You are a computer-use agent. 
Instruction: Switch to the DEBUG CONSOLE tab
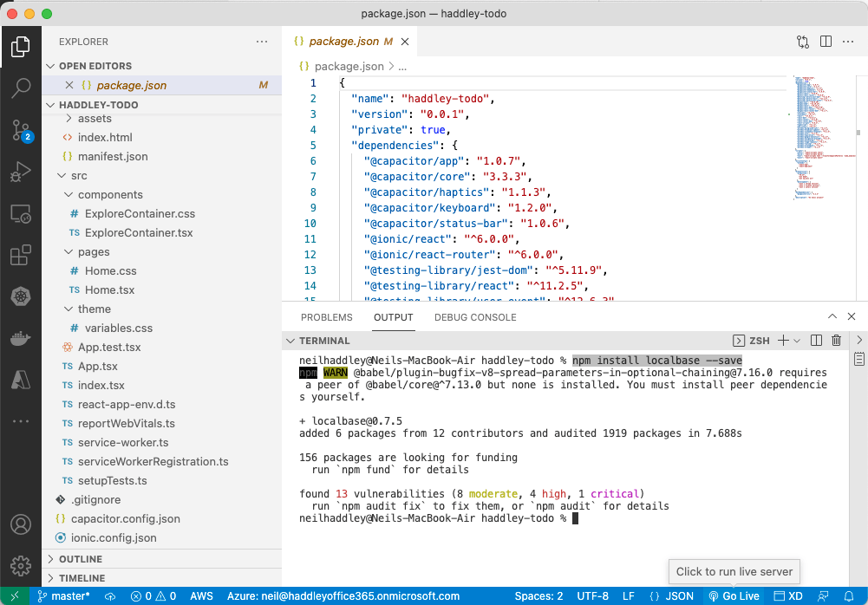tap(475, 317)
